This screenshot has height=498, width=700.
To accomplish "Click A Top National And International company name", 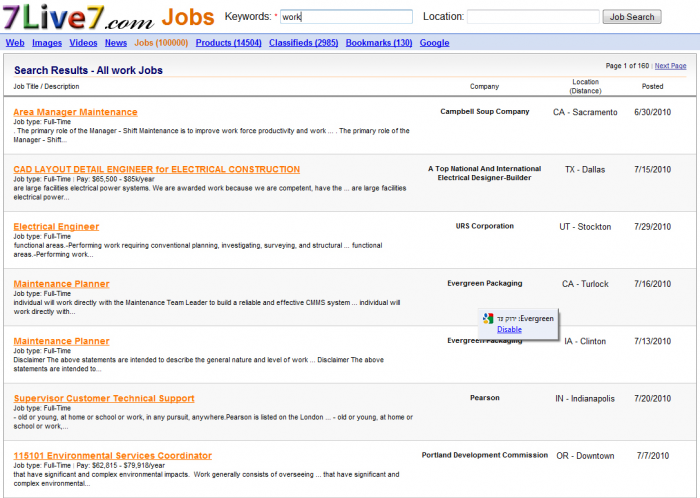I will pyautogui.click(x=484, y=173).
